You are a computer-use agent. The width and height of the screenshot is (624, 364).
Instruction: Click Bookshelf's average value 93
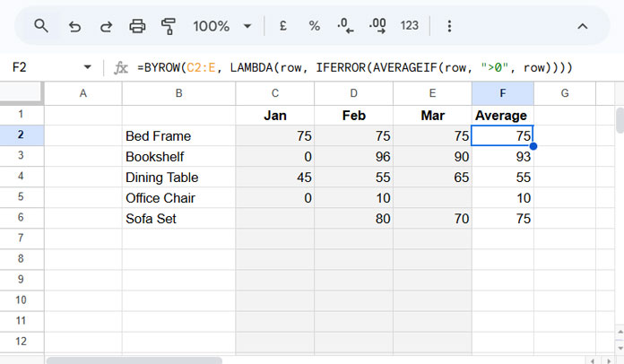coord(503,156)
